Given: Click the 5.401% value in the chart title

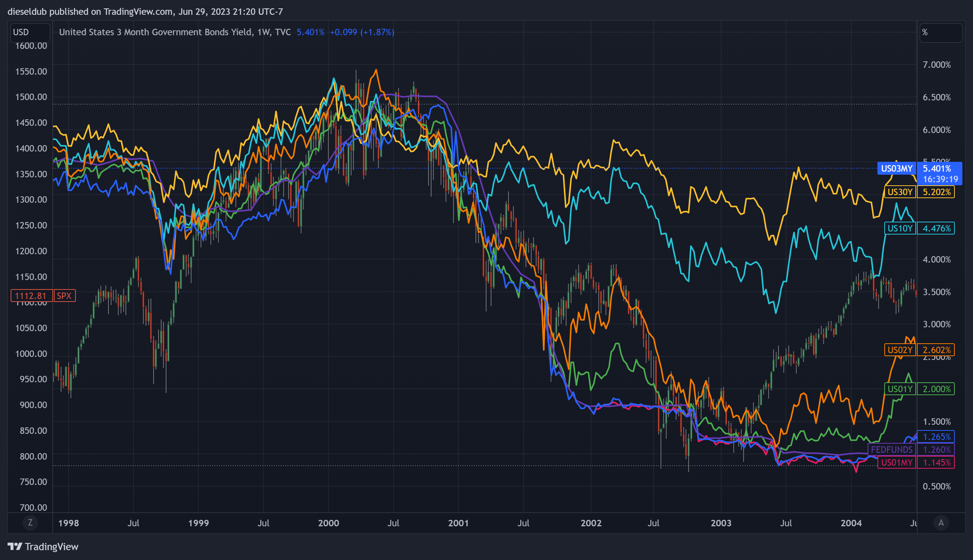Looking at the screenshot, I should coord(310,32).
